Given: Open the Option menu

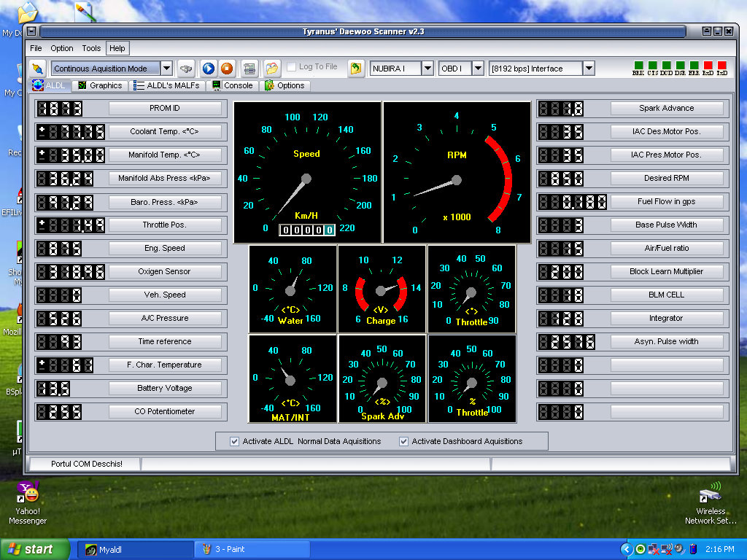Looking at the screenshot, I should click(x=62, y=48).
